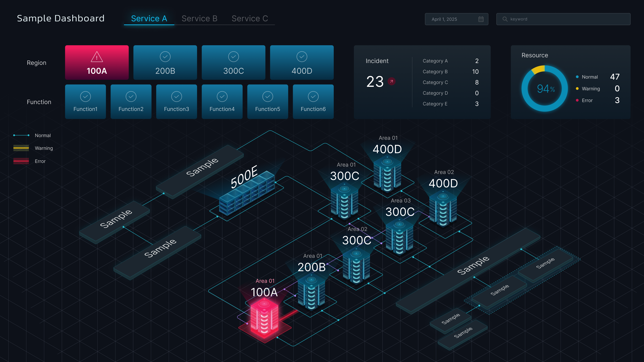Click warning triangle on 100A region tile
Viewport: 644px width, 362px height.
pyautogui.click(x=97, y=57)
